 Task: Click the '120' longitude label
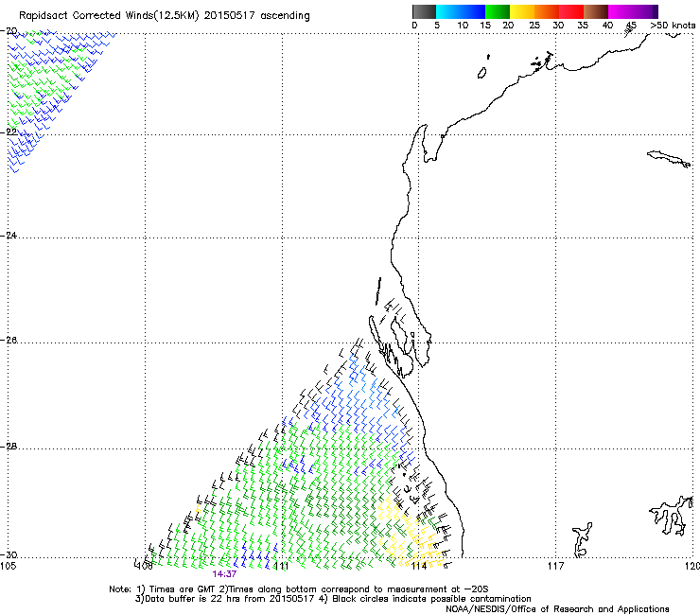coord(692,566)
